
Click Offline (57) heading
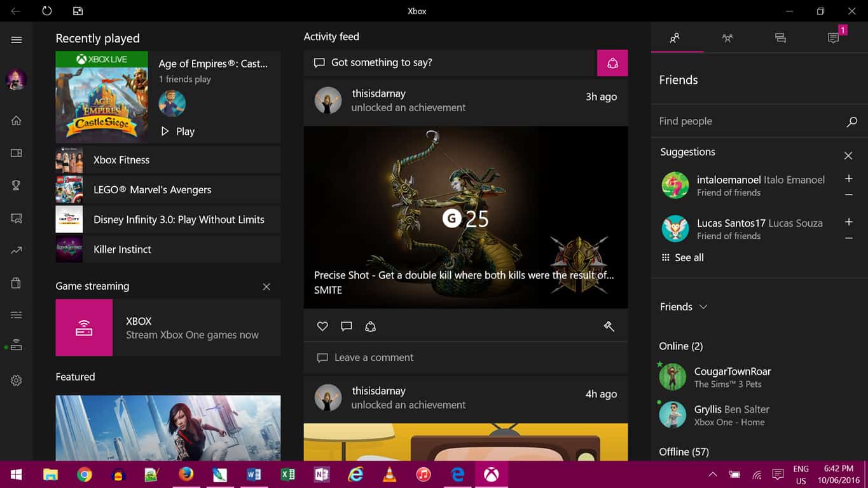coord(684,452)
